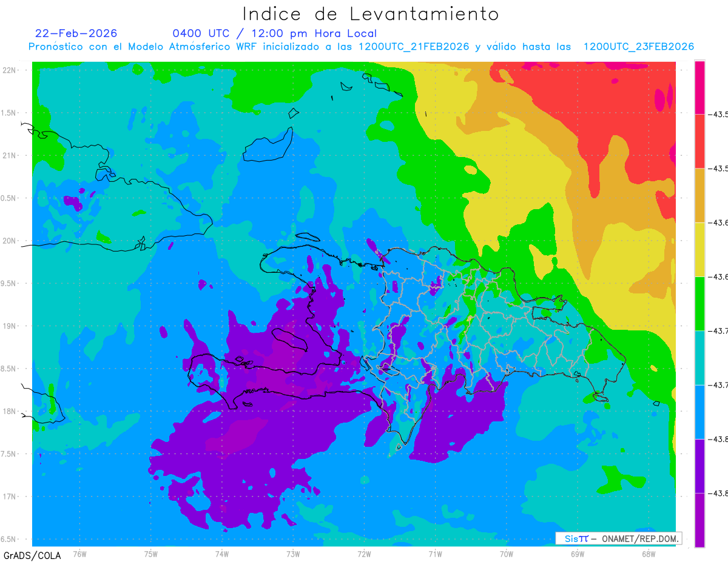Viewport: 728px width, 562px height.
Task: Click the '22N' latitude label
Action: pyautogui.click(x=10, y=70)
